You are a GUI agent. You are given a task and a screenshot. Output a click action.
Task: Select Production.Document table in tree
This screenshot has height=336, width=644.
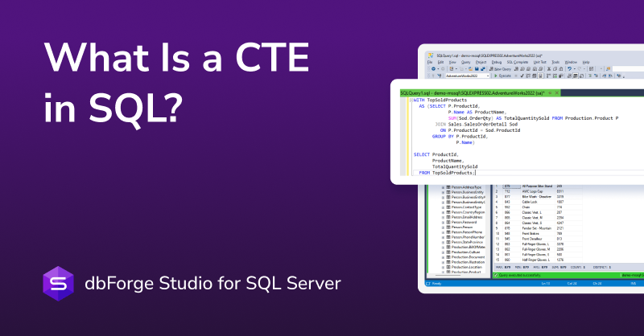[469, 256]
